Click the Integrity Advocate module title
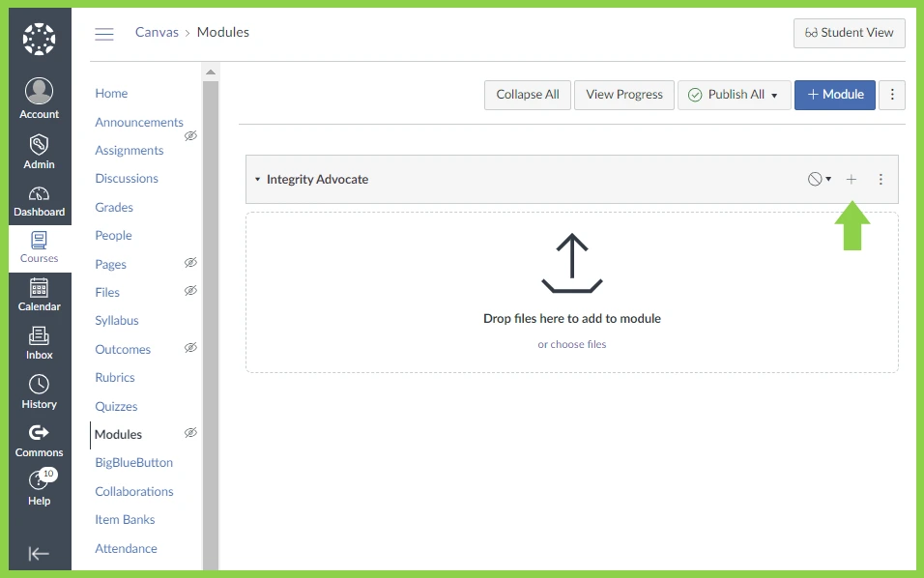 tap(317, 179)
